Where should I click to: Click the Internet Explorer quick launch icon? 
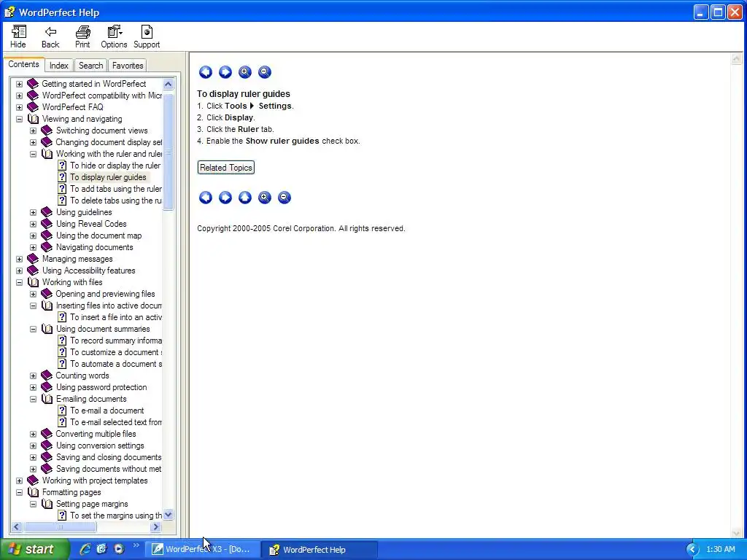coord(85,549)
